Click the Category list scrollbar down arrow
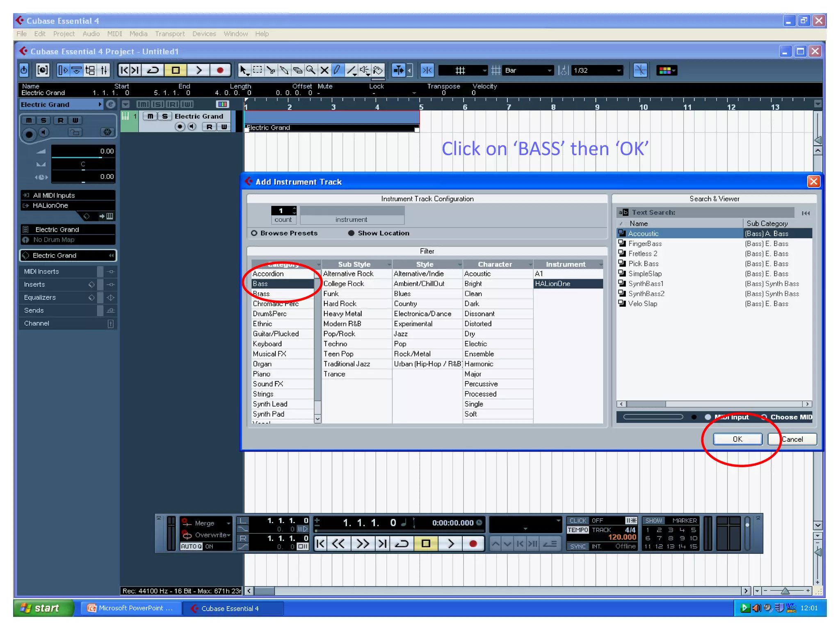 pos(317,419)
